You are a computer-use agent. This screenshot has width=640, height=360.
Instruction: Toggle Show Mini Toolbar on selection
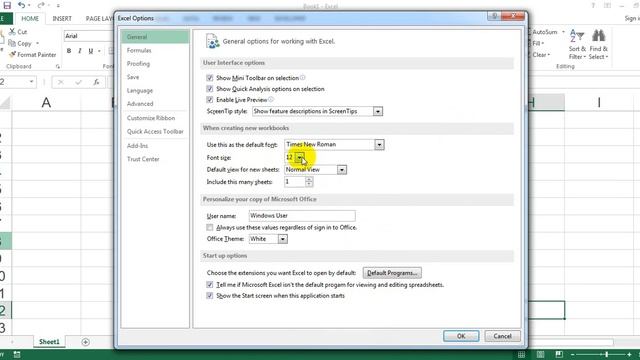pos(210,78)
